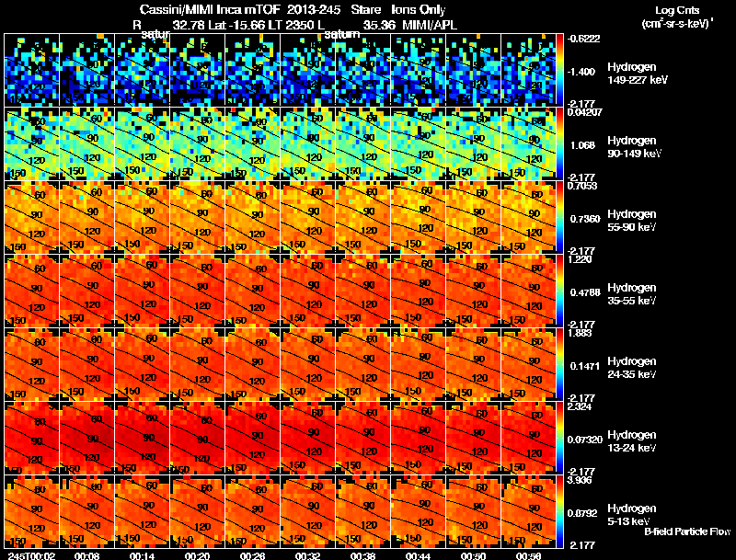Click the Hydrogen 13-24 keV row label
Viewport: 736px width, 560px height.
tap(632, 441)
